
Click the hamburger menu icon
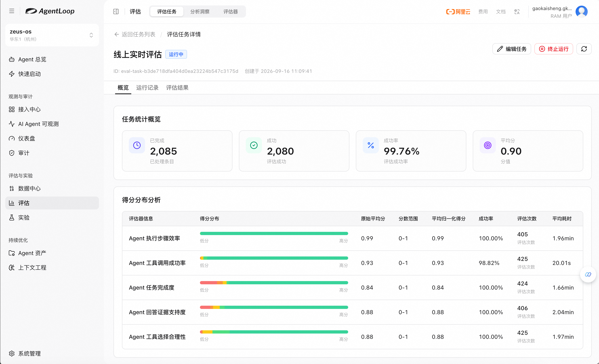point(12,11)
